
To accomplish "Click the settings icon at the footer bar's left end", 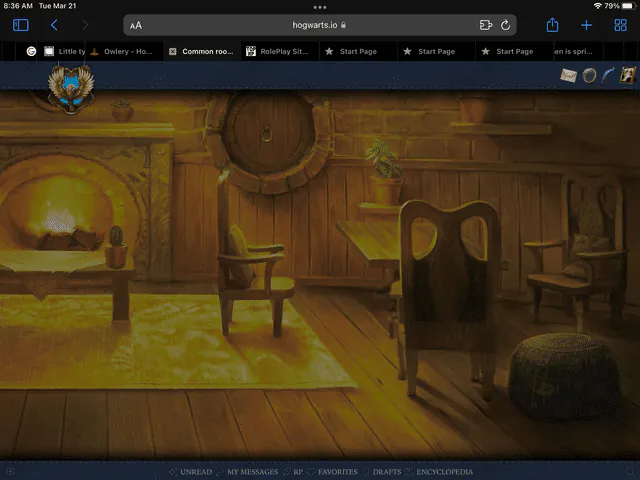I will [10, 472].
